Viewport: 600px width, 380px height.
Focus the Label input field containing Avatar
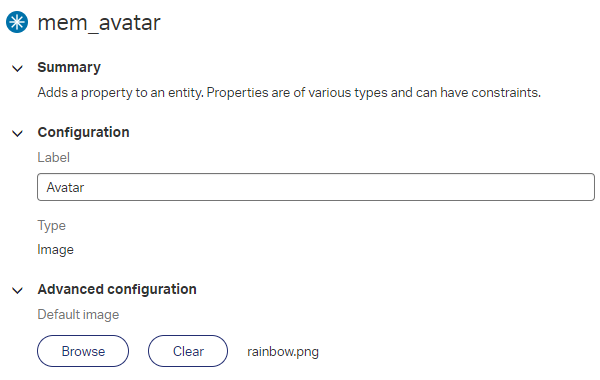coord(316,187)
